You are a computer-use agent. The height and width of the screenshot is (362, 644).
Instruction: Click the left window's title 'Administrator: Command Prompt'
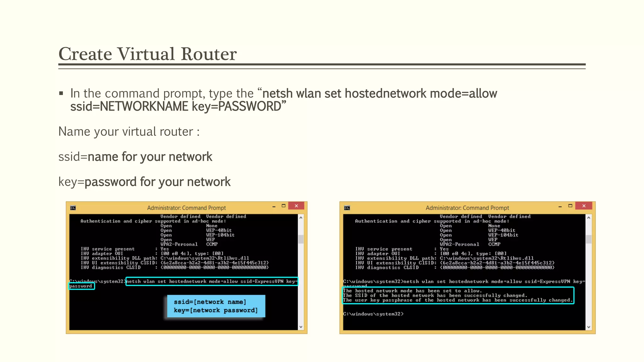[x=186, y=208]
